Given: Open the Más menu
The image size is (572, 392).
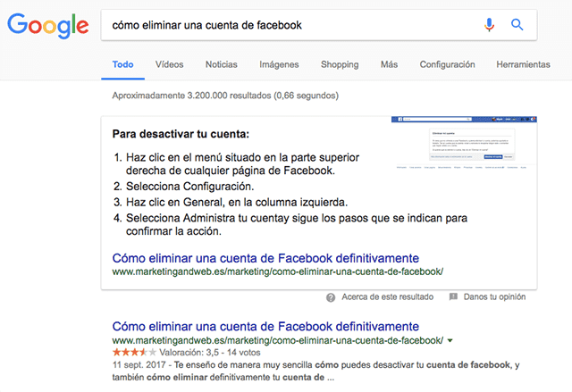Looking at the screenshot, I should click(x=389, y=64).
